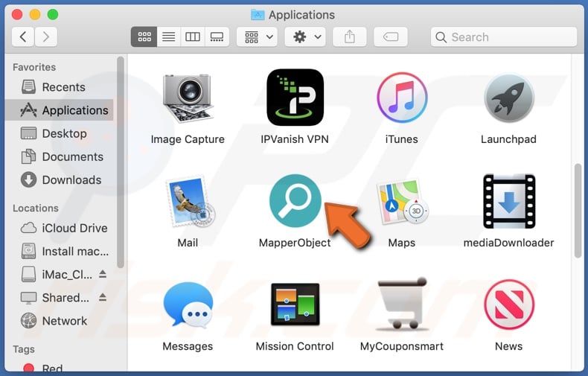Click the IPVanish VPN name label

tap(295, 139)
